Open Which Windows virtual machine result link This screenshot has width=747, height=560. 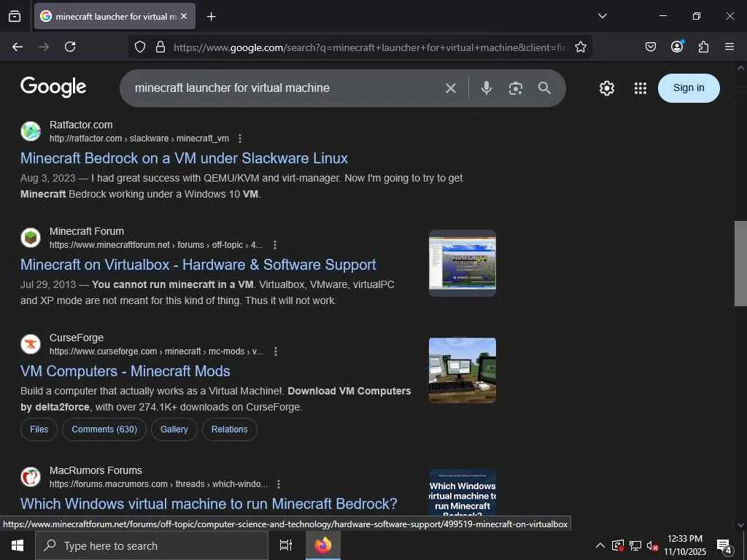209,504
